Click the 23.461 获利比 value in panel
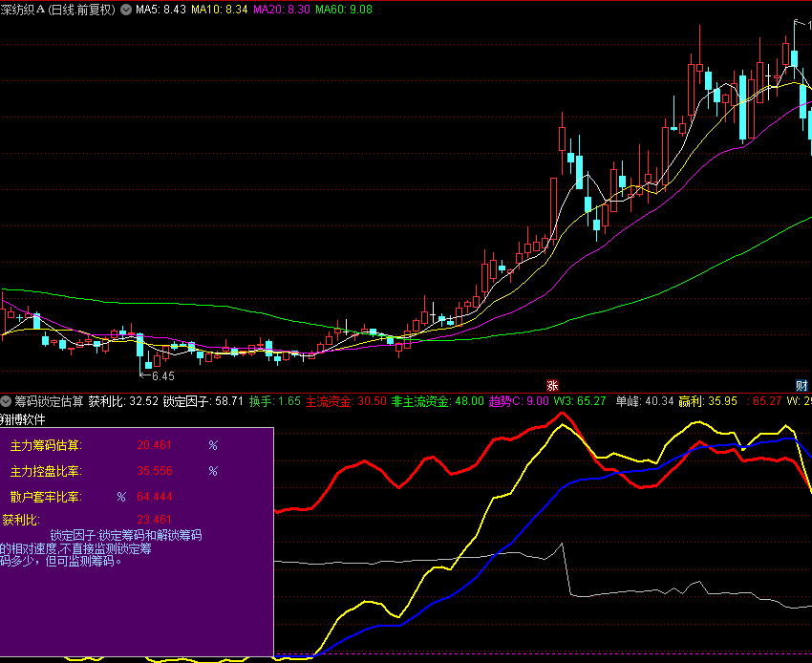This screenshot has width=812, height=663. [155, 520]
